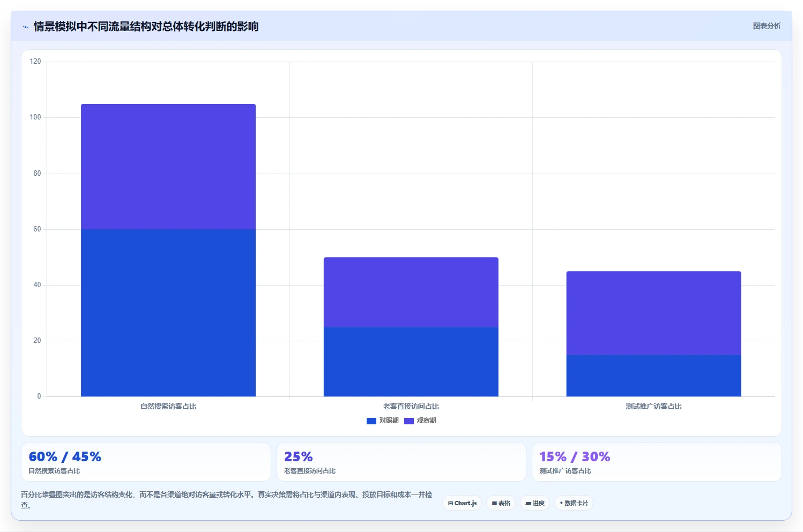This screenshot has height=532, width=803.
Task: Open the 25% 老客直接访问占比 data card
Action: click(x=401, y=462)
